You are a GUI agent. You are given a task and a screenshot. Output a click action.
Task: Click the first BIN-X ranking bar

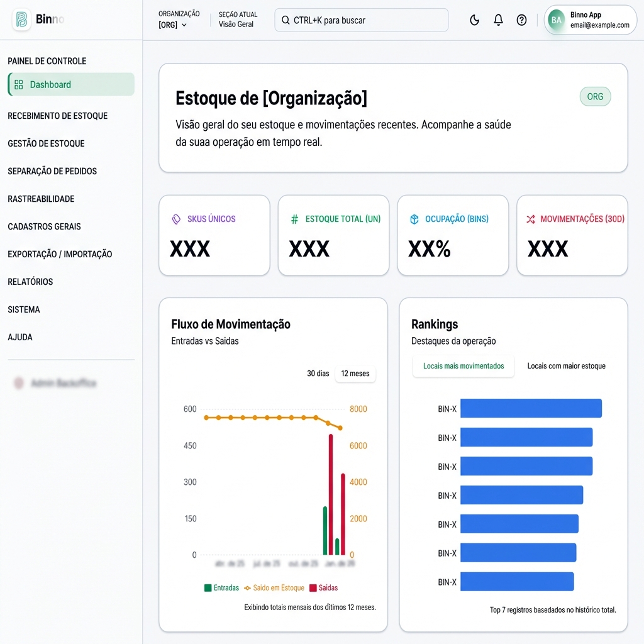pos(530,408)
